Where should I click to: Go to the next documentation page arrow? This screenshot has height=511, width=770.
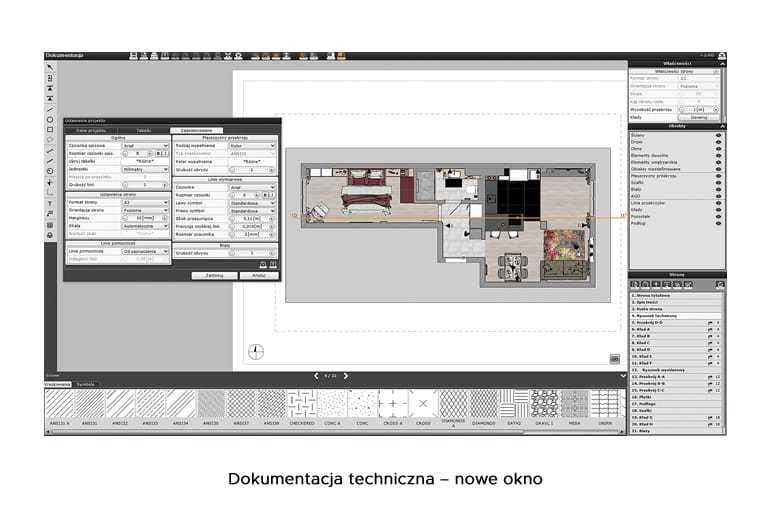click(346, 376)
